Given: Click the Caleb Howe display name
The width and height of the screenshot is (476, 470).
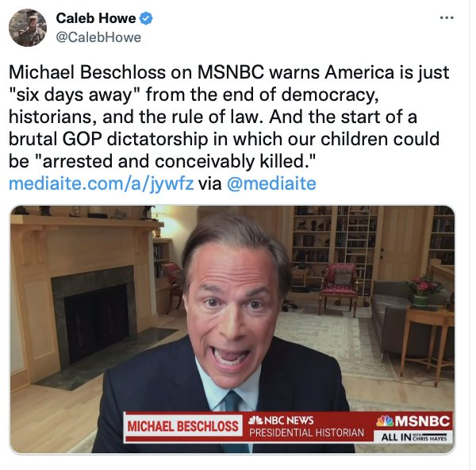Looking at the screenshot, I should 96,18.
